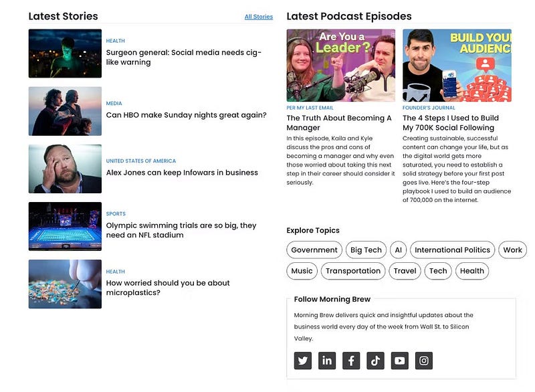Click the Alex Jones story thumbnail
This screenshot has height=392, width=535.
click(x=65, y=169)
